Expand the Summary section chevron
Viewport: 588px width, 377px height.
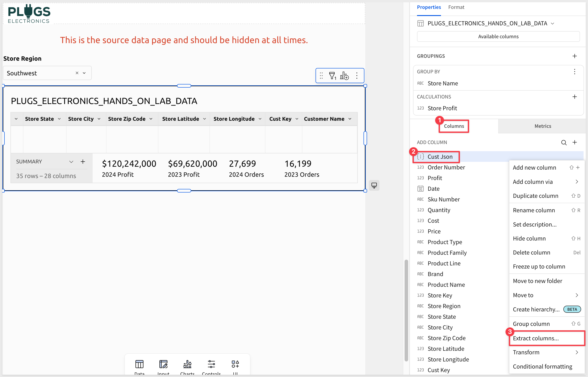[71, 162]
